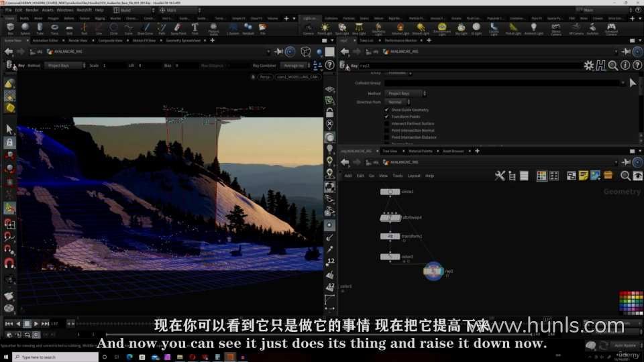The height and width of the screenshot is (362, 644).
Task: Toggle pin on parameter pane
Action: click(x=627, y=52)
